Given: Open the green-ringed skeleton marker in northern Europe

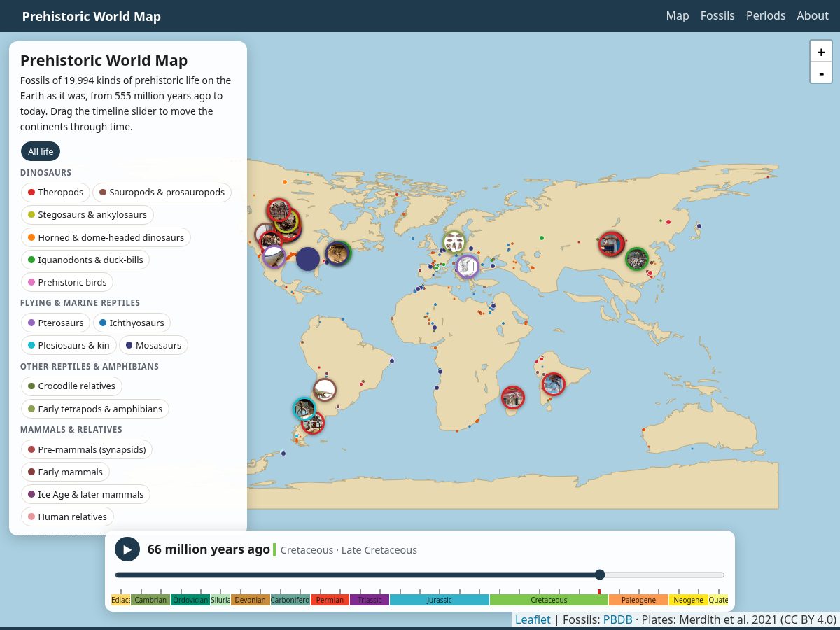Looking at the screenshot, I should click(454, 242).
